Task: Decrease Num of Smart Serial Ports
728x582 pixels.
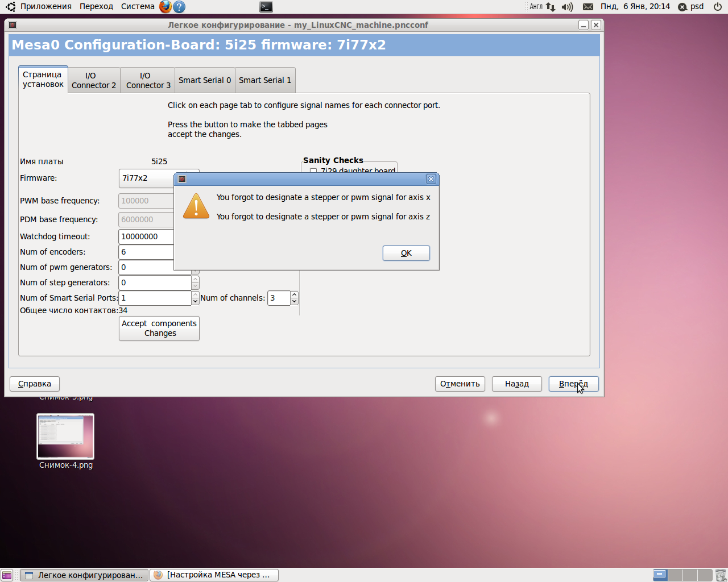Action: point(195,301)
